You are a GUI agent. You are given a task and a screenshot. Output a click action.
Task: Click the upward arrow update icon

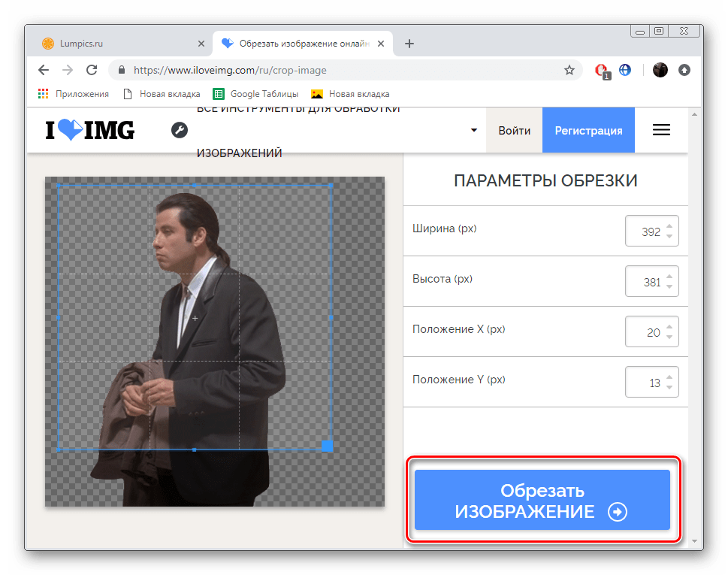684,70
